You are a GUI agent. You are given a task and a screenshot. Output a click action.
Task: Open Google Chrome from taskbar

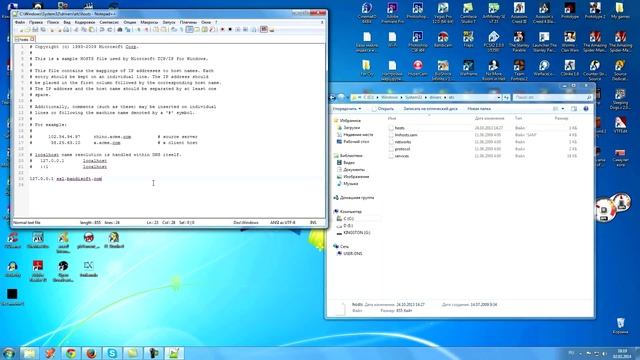(71, 353)
